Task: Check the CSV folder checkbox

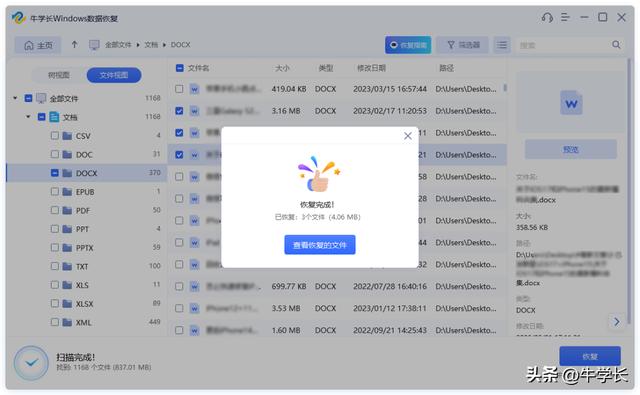Action: (x=55, y=135)
